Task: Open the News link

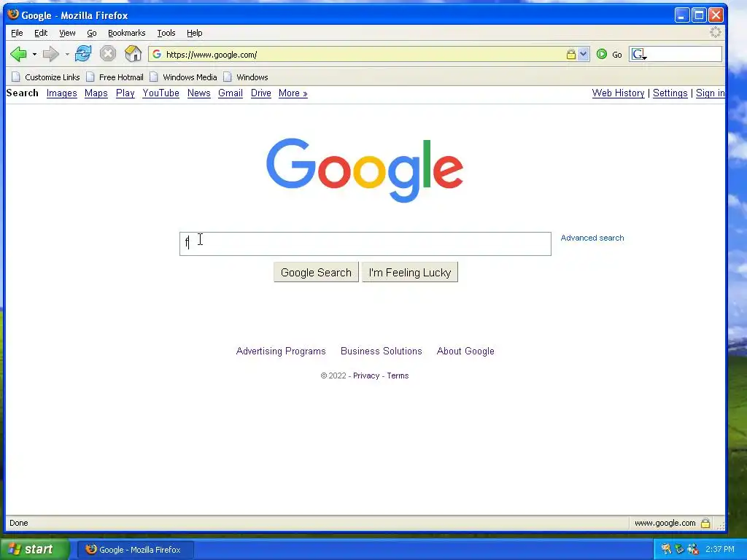Action: [198, 93]
